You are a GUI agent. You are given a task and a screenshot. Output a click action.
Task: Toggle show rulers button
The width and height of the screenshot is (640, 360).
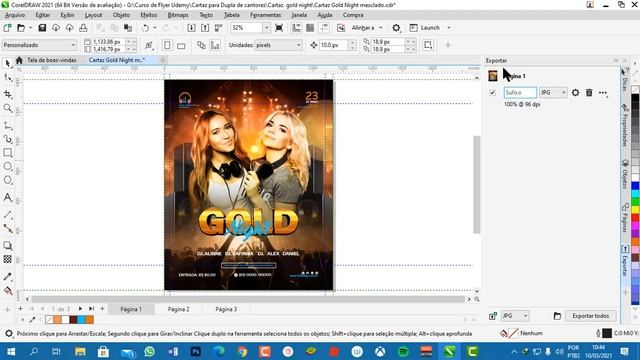coord(296,28)
